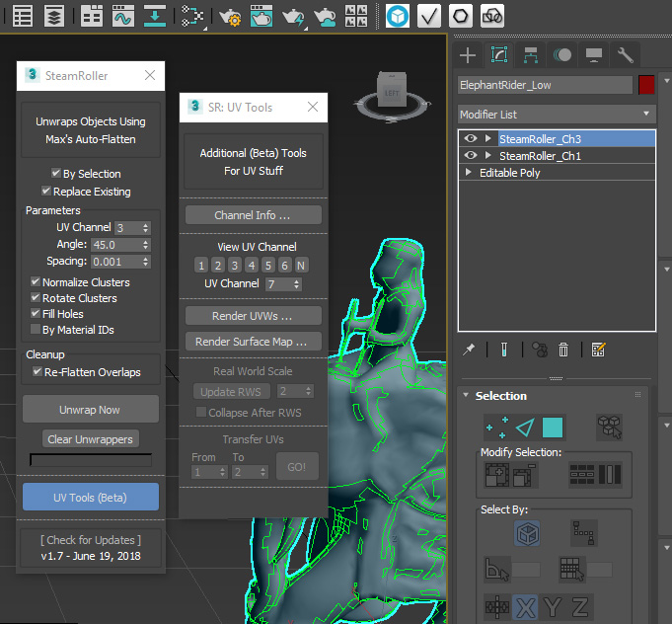The width and height of the screenshot is (672, 624).
Task: Grow selection icon under Modify Selection
Action: pos(496,475)
